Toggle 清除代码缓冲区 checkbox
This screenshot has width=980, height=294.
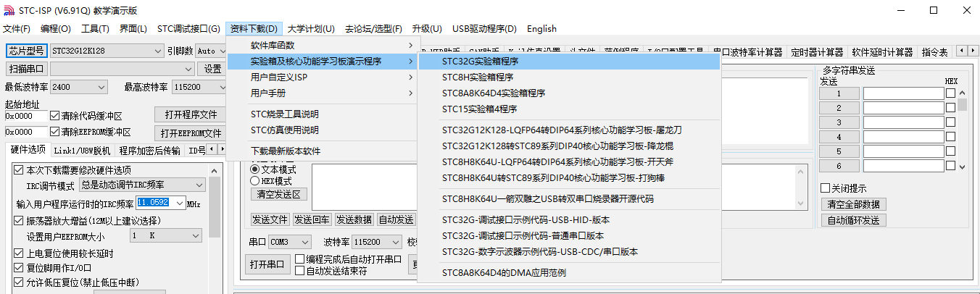[55, 116]
